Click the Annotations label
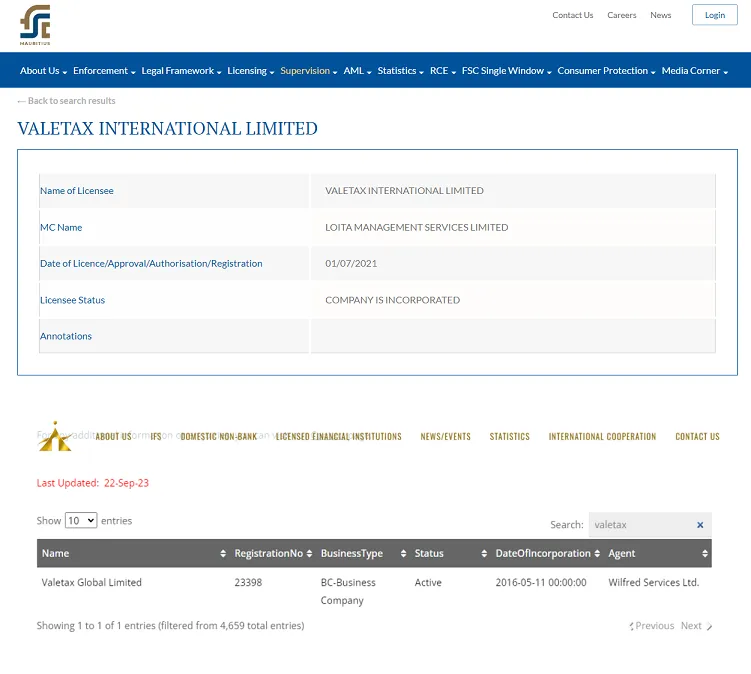This screenshot has height=674, width=751. pos(66,336)
